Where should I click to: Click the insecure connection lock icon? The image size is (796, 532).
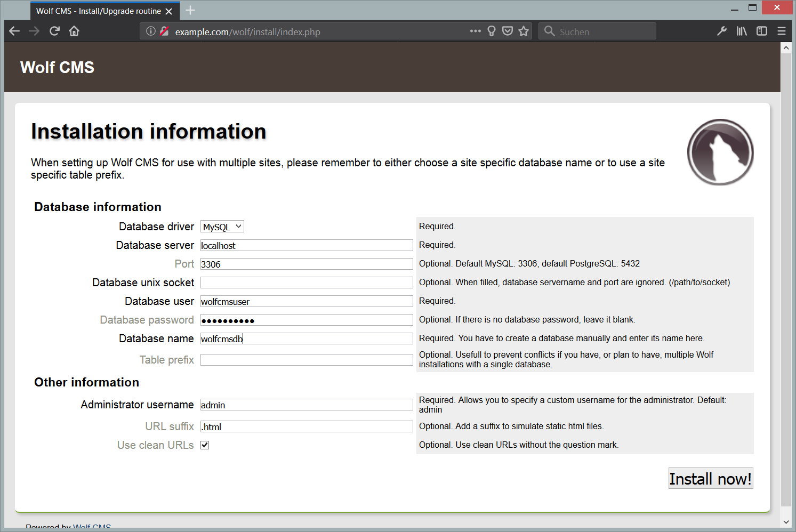(x=164, y=31)
